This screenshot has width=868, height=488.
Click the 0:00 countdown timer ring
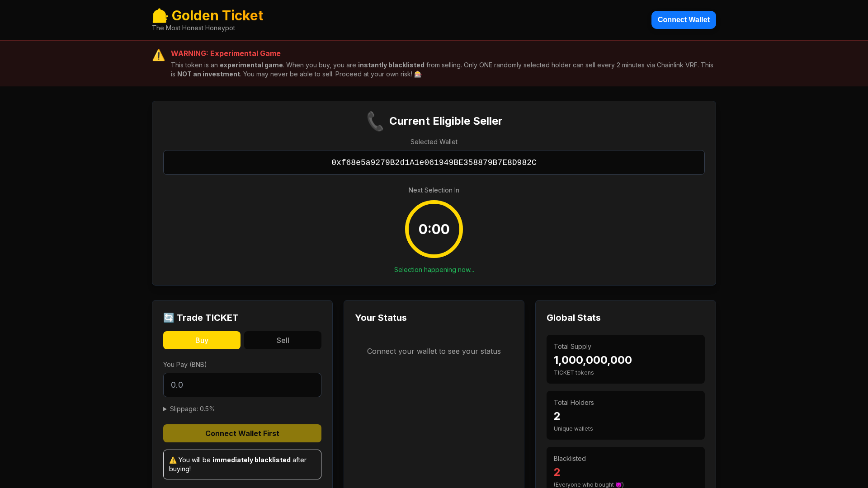coord(434,229)
